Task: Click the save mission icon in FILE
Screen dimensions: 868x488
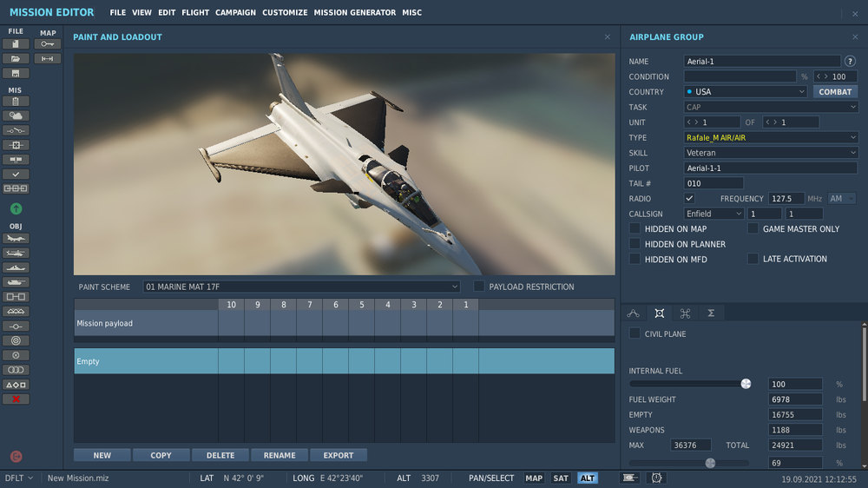Action: coord(16,74)
